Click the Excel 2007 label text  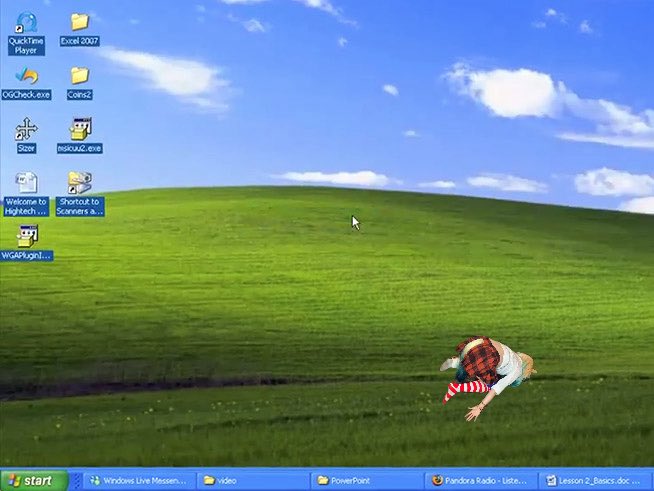[79, 41]
